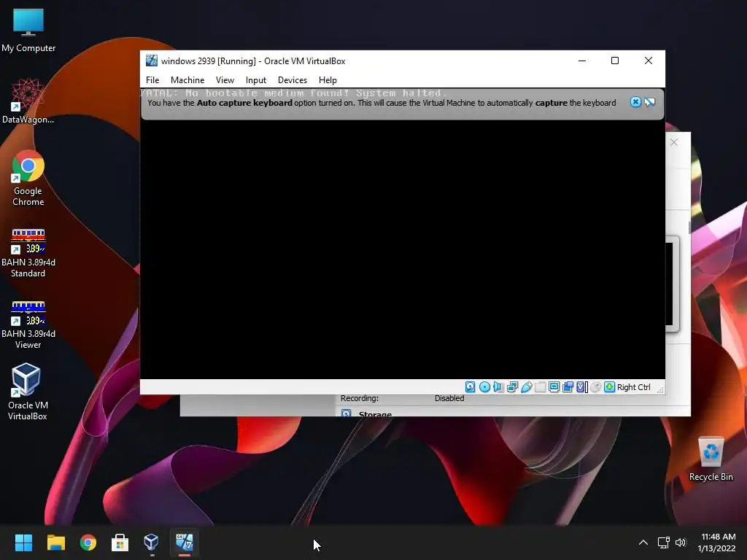Screen dimensions: 747x560
Task: Open File Explorer from the taskbar
Action: 55,542
